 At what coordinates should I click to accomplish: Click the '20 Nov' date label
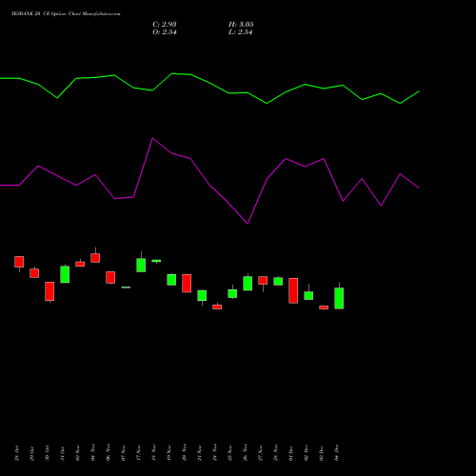pyautogui.click(x=184, y=452)
